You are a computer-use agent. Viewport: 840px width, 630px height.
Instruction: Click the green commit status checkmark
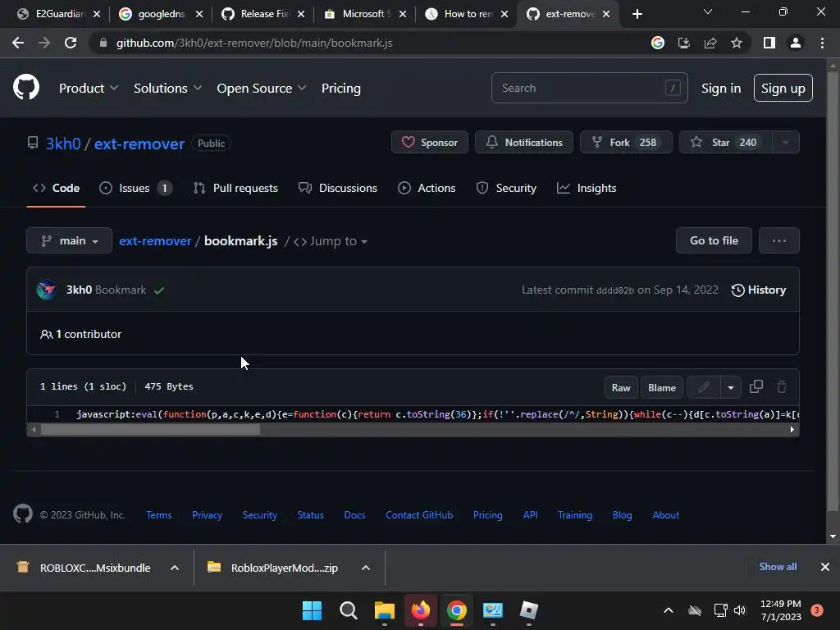point(159,290)
